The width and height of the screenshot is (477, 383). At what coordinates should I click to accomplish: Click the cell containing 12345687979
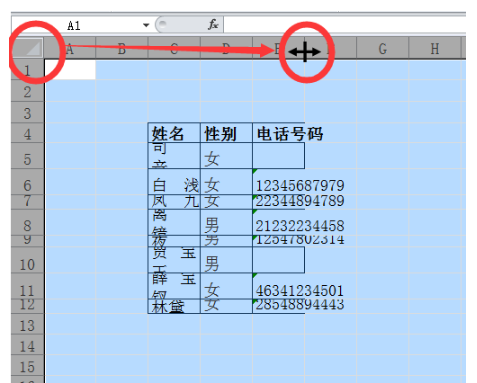pos(279,182)
